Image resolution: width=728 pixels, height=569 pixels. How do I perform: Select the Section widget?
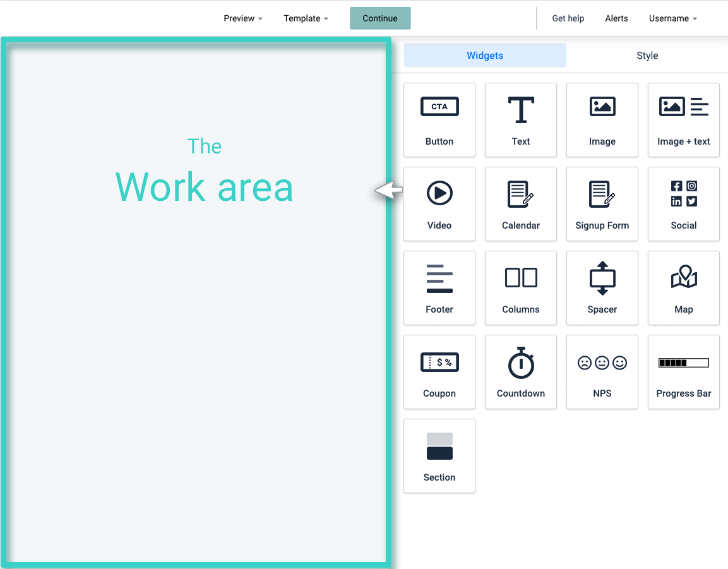(x=439, y=456)
